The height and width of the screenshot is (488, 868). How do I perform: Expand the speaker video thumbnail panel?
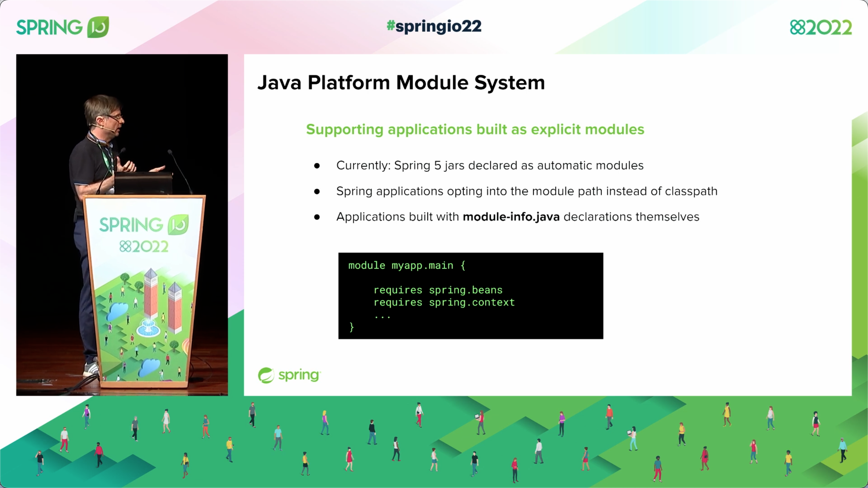click(122, 225)
